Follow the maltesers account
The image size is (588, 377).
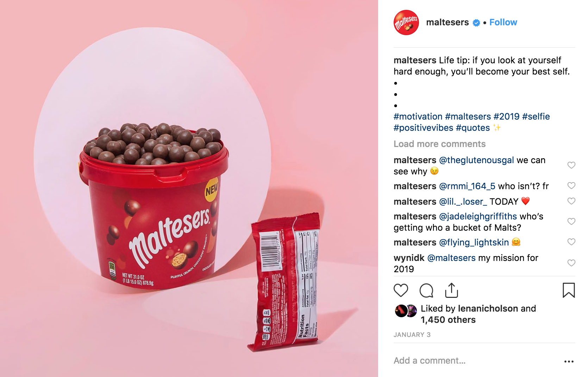pyautogui.click(x=503, y=23)
